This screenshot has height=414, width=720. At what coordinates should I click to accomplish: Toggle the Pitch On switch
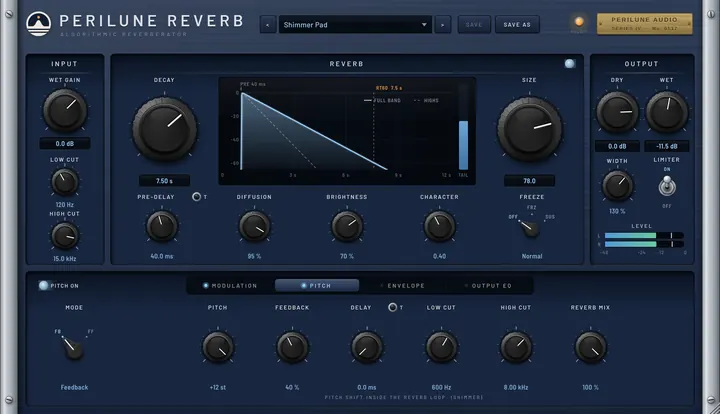pos(44,285)
